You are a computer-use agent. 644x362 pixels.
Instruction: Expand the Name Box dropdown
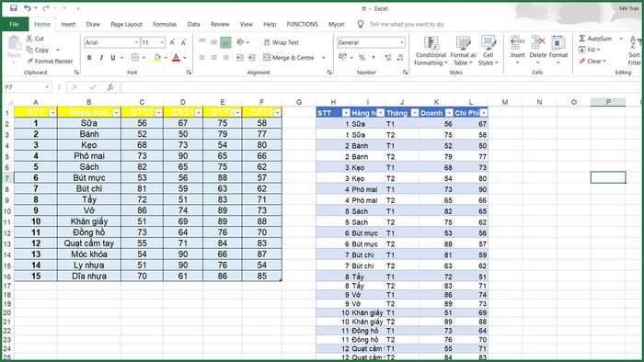click(x=47, y=87)
